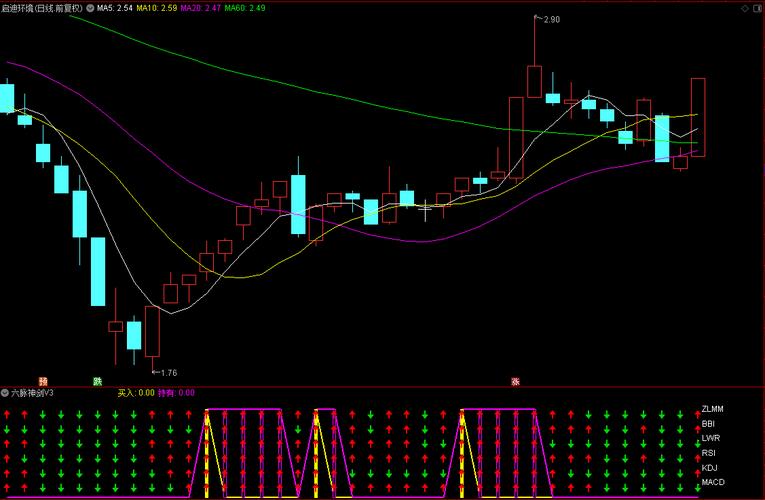Click the 买入 value label

coord(135,393)
